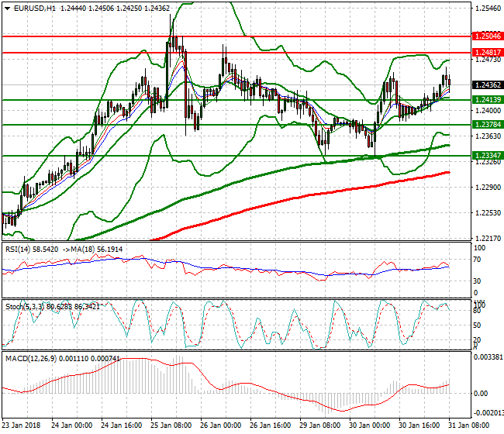
Task: Click the 1.25460 value on price scale
Action: [x=488, y=9]
